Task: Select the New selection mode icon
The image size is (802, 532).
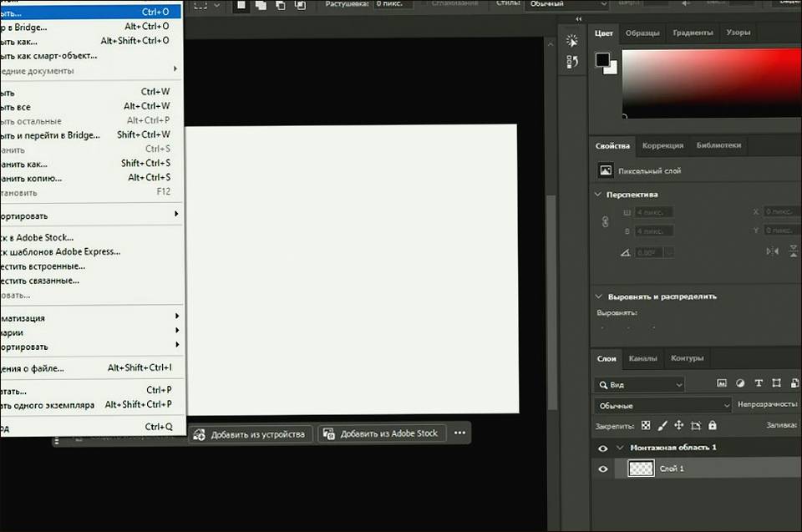Action: (241, 5)
